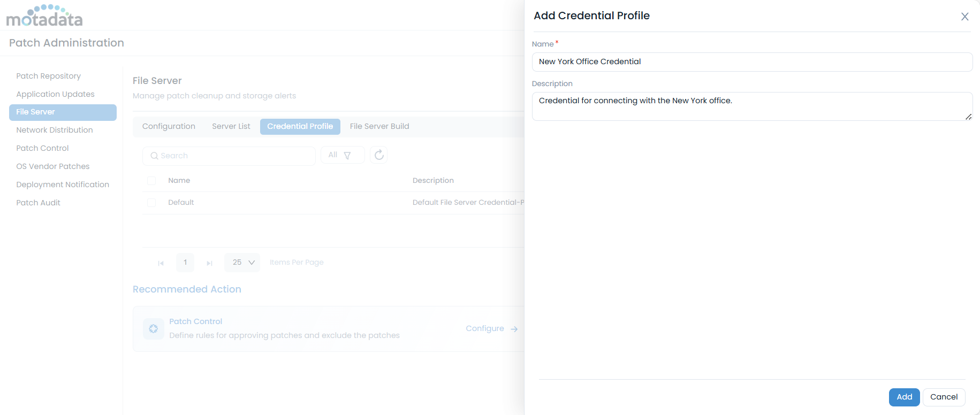Click the search magnifier icon
The image size is (980, 415).
tap(154, 156)
